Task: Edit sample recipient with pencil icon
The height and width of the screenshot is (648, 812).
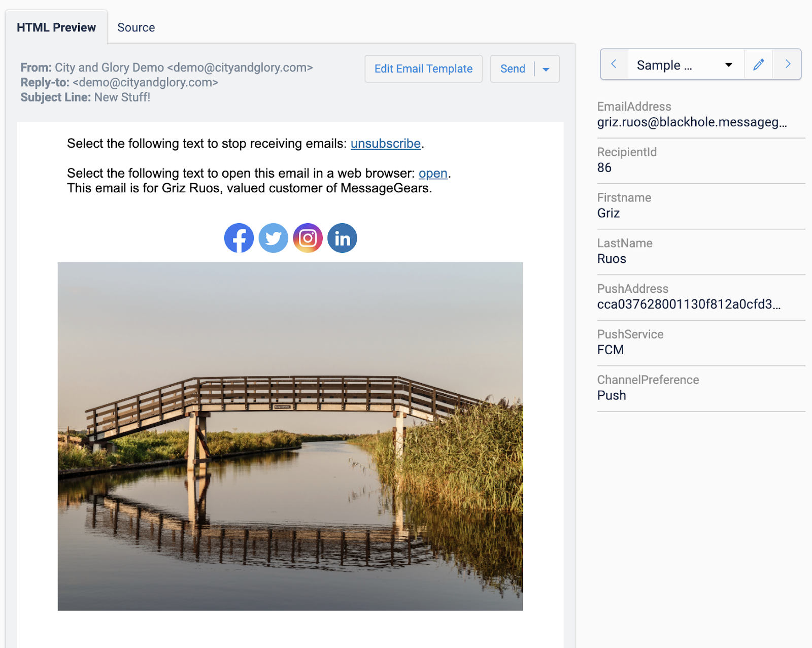Action: 759,64
